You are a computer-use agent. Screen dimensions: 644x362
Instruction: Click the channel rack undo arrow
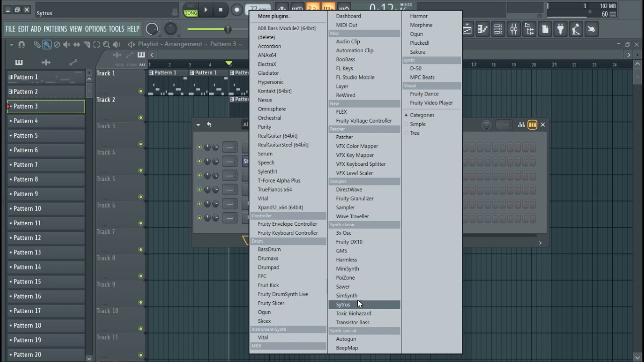209,125
